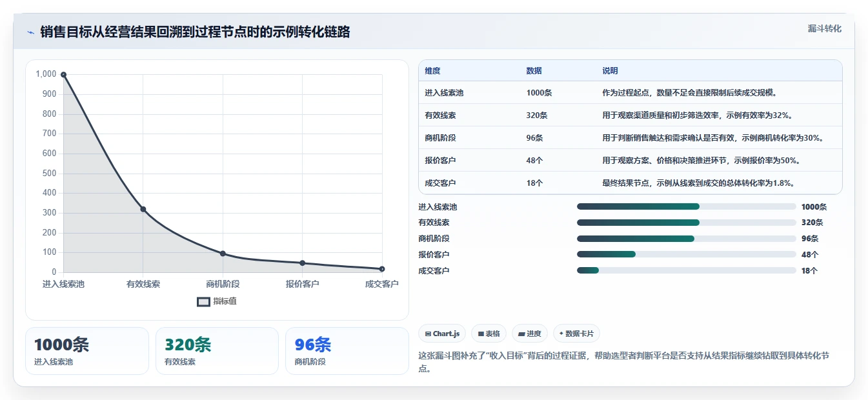Viewport: 868px width, 400px height.
Task: Click the 表格 tag
Action: coord(489,334)
